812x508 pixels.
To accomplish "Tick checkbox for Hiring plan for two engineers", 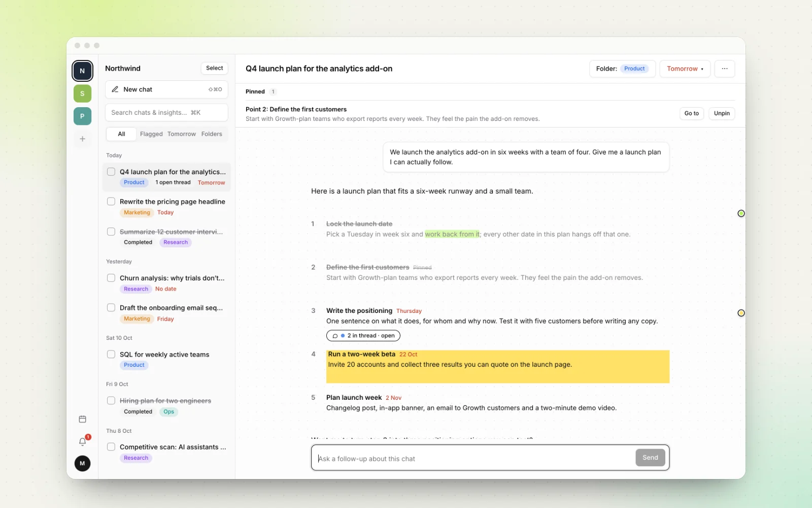I will click(x=111, y=401).
